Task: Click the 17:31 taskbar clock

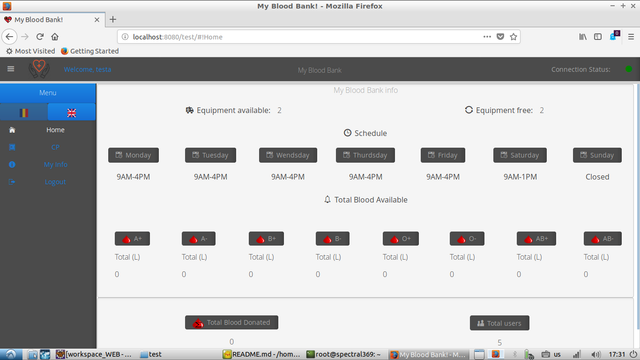Action: [617, 354]
